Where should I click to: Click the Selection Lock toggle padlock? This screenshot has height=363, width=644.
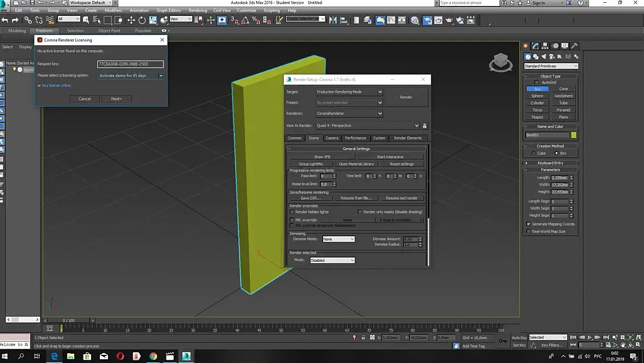(363, 338)
